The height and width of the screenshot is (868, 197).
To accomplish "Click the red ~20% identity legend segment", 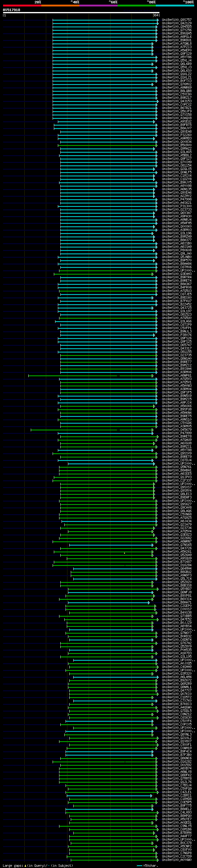I will point(22,6).
